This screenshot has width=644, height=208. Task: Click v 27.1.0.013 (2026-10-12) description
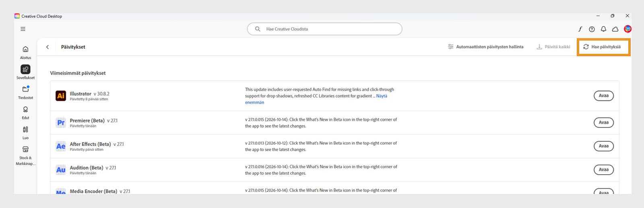point(321,146)
